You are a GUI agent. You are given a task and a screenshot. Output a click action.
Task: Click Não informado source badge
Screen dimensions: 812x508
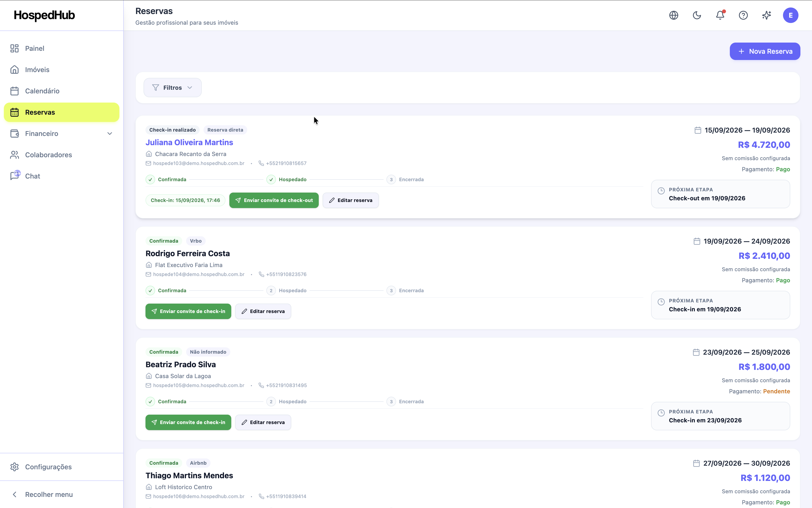tap(208, 352)
